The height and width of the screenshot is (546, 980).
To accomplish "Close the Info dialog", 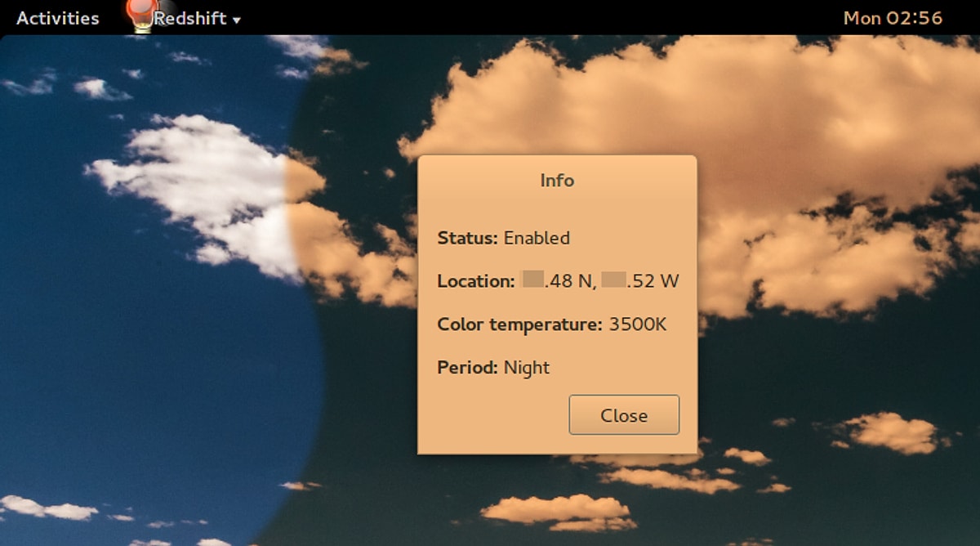I will (623, 414).
